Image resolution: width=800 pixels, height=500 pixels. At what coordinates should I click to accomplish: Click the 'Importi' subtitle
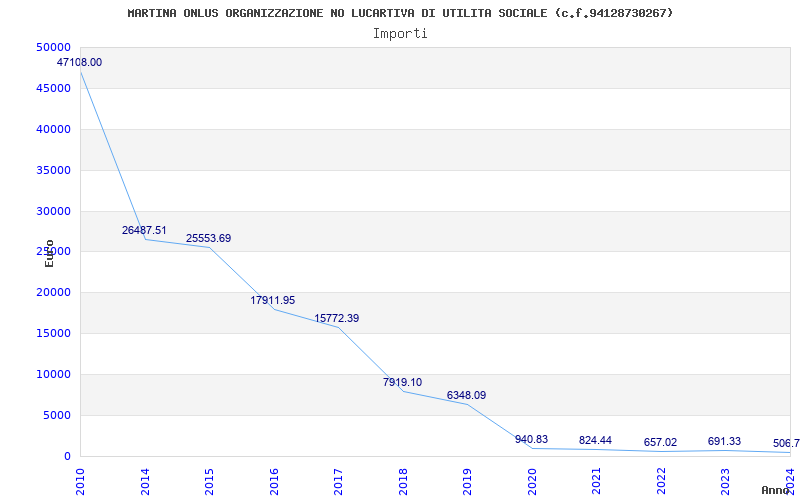[x=400, y=34]
